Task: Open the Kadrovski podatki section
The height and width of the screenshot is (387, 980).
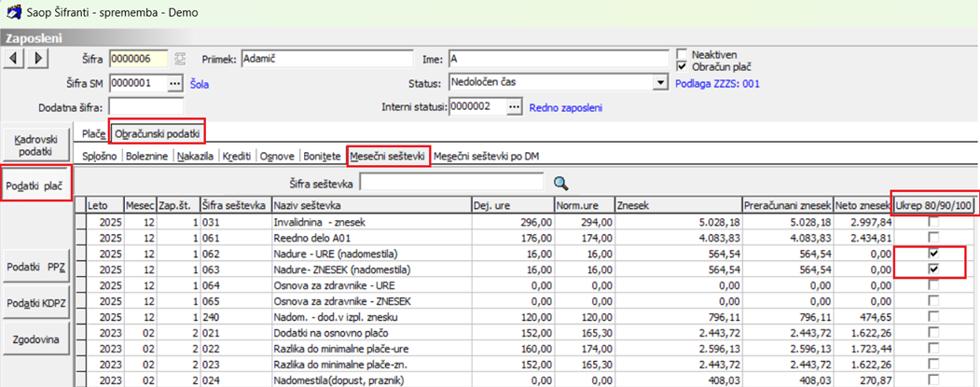Action: pyautogui.click(x=35, y=145)
